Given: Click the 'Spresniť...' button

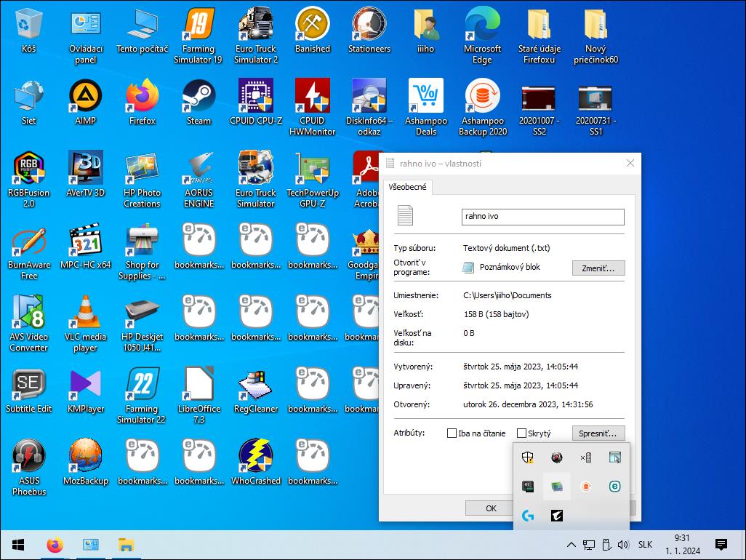Looking at the screenshot, I should tap(598, 433).
